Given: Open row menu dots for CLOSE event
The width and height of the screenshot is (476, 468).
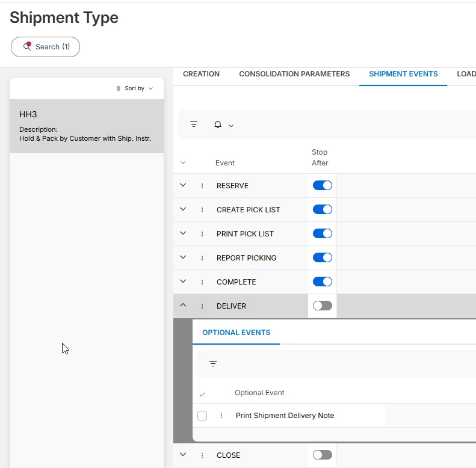Looking at the screenshot, I should coord(202,455).
